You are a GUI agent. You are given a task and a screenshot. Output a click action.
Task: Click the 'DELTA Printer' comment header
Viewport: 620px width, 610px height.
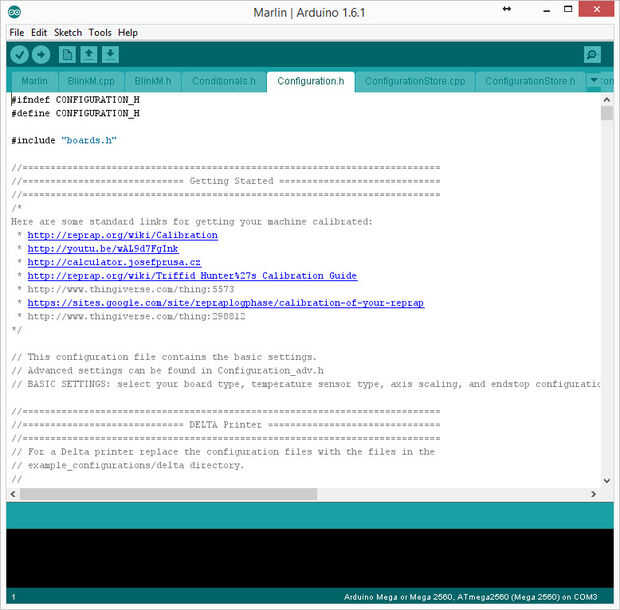pos(226,425)
